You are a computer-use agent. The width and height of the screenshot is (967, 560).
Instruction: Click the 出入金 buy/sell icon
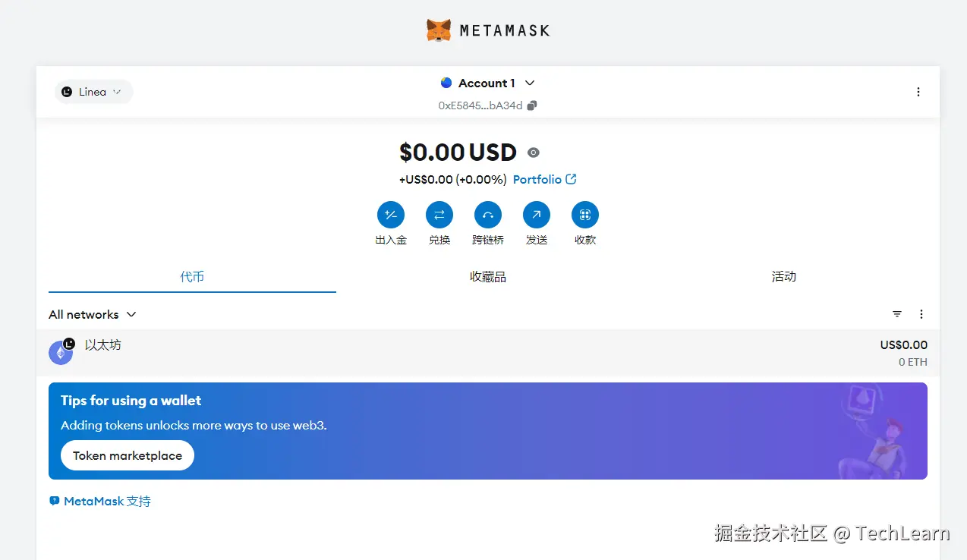point(391,215)
